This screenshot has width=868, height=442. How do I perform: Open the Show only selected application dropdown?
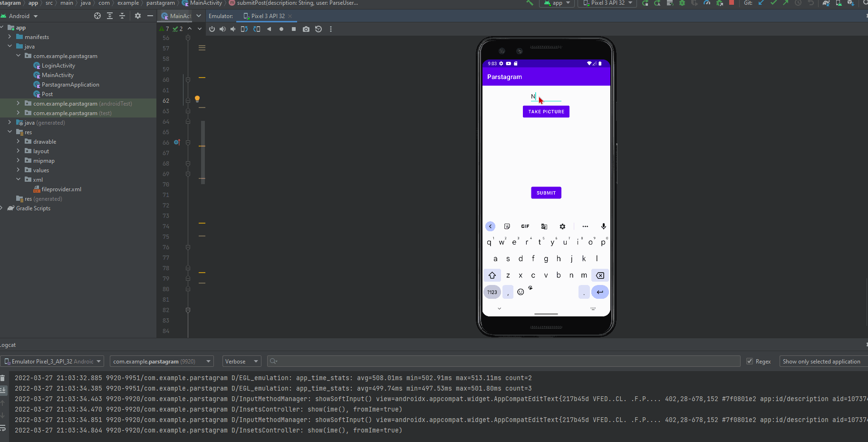pyautogui.click(x=823, y=362)
